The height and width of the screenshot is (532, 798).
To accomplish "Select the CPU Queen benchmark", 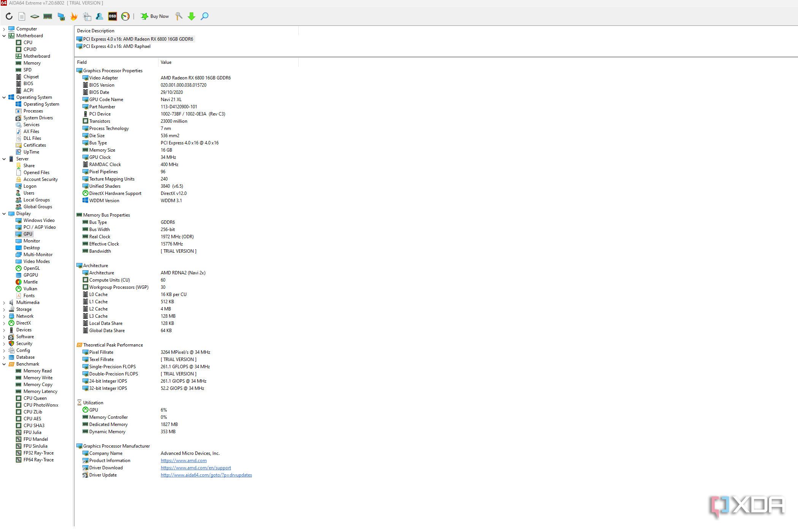I will click(x=31, y=398).
